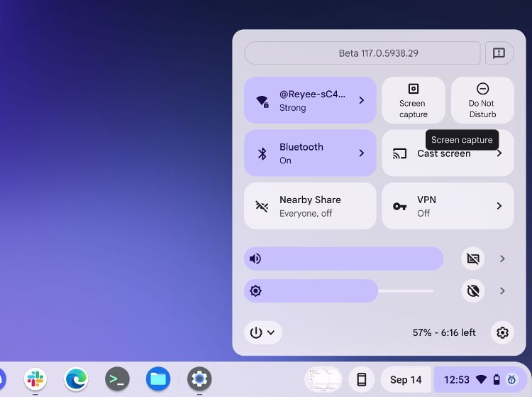532x397 pixels.
Task: Toggle Nearby Share visibility tile
Action: pyautogui.click(x=310, y=206)
